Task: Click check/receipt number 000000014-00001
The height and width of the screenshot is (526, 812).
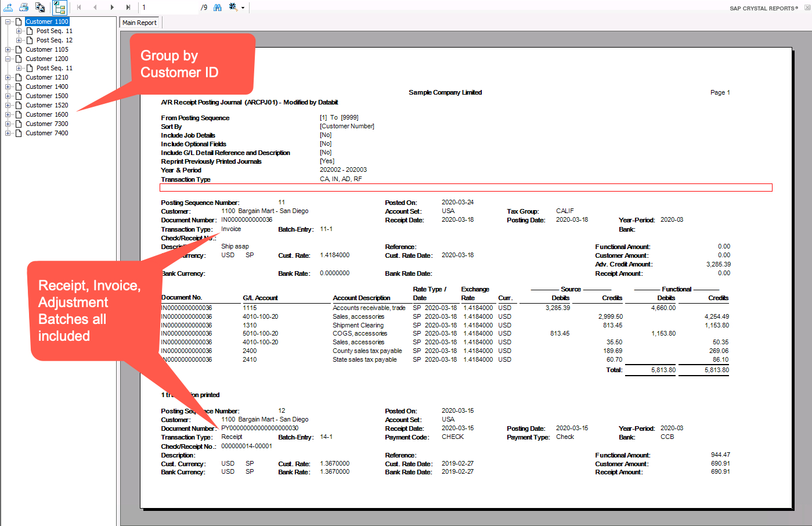Action: pyautogui.click(x=247, y=446)
